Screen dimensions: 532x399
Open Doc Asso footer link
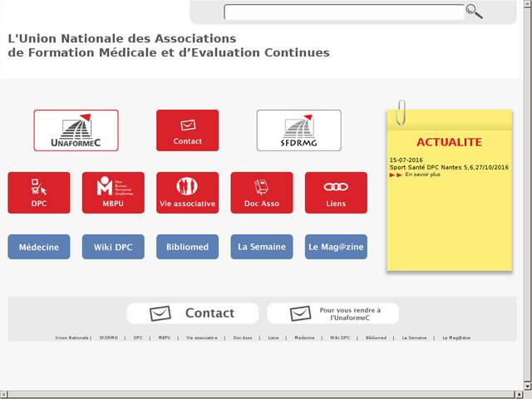click(243, 337)
